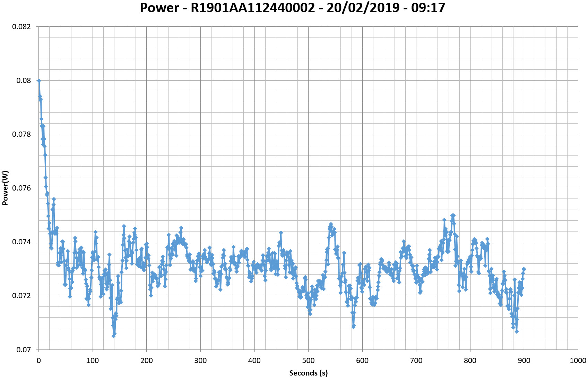The image size is (588, 379).
Task: Click the 0.08 vertical axis tick label
Action: pyautogui.click(x=23, y=81)
